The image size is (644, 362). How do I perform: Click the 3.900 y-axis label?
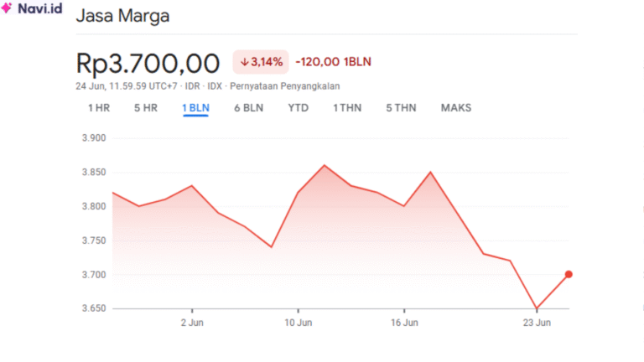[x=94, y=138]
